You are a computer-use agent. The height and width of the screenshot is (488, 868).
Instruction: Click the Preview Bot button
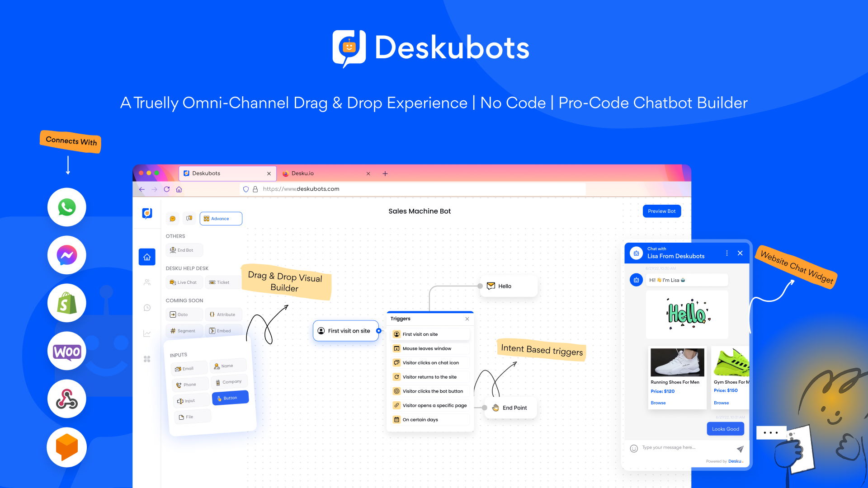tap(662, 210)
